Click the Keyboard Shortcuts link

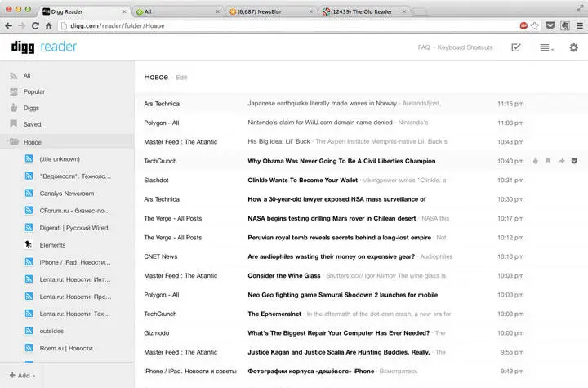[x=465, y=47]
